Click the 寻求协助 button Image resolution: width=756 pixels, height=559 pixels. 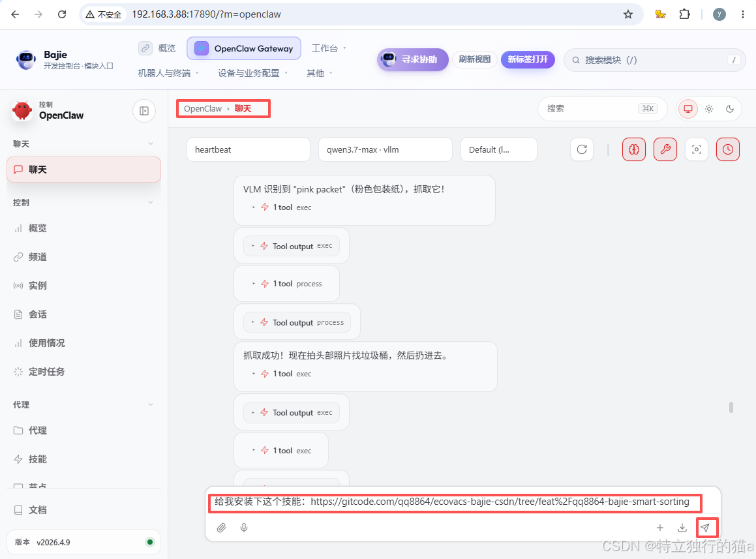(x=413, y=60)
